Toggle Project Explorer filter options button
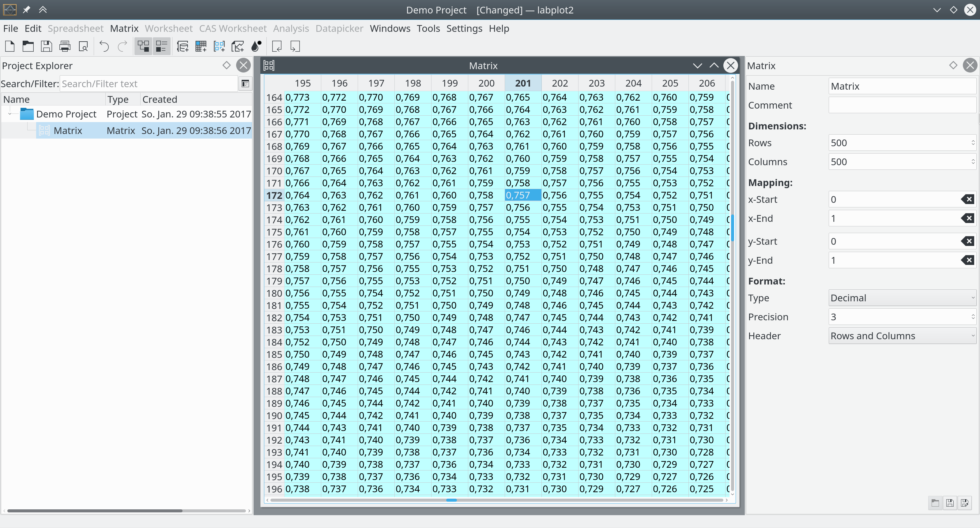980x528 pixels. tap(245, 84)
